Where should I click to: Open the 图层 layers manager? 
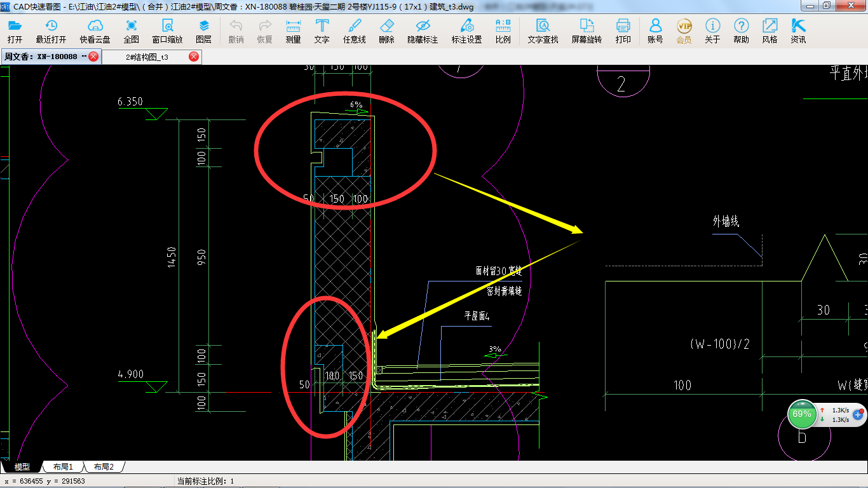(x=204, y=31)
